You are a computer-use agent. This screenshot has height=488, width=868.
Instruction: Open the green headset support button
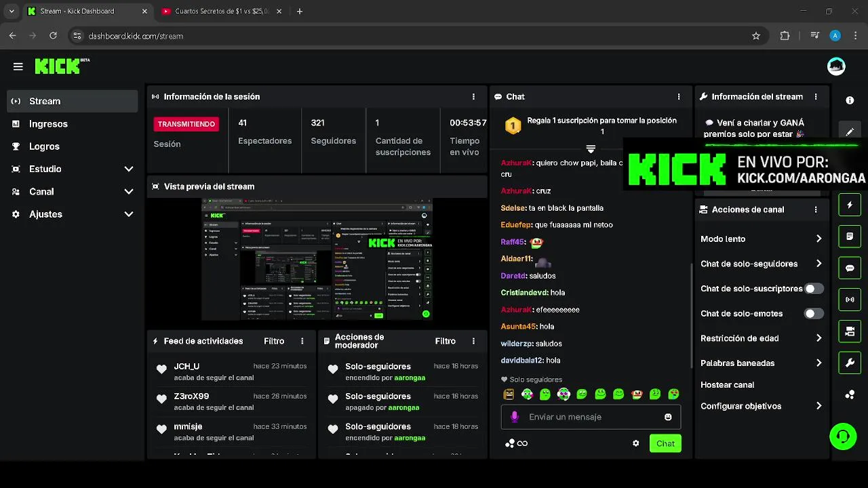pyautogui.click(x=843, y=436)
